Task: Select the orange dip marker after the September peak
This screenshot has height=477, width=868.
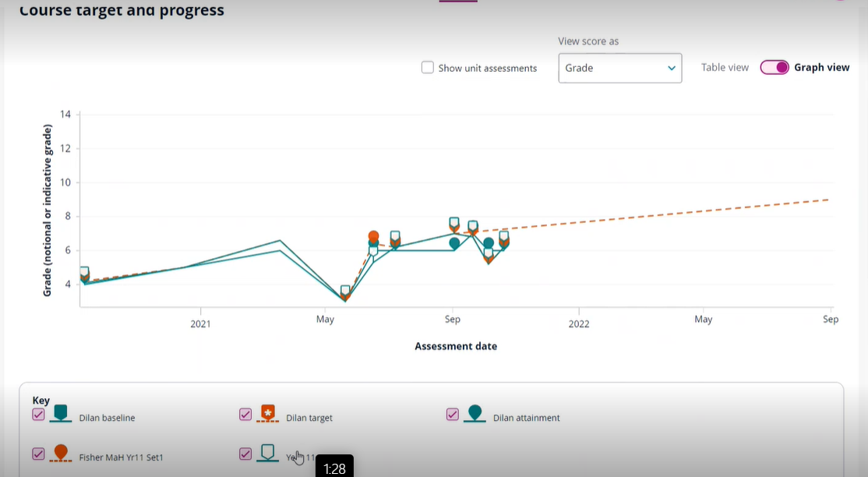Action: click(x=490, y=257)
